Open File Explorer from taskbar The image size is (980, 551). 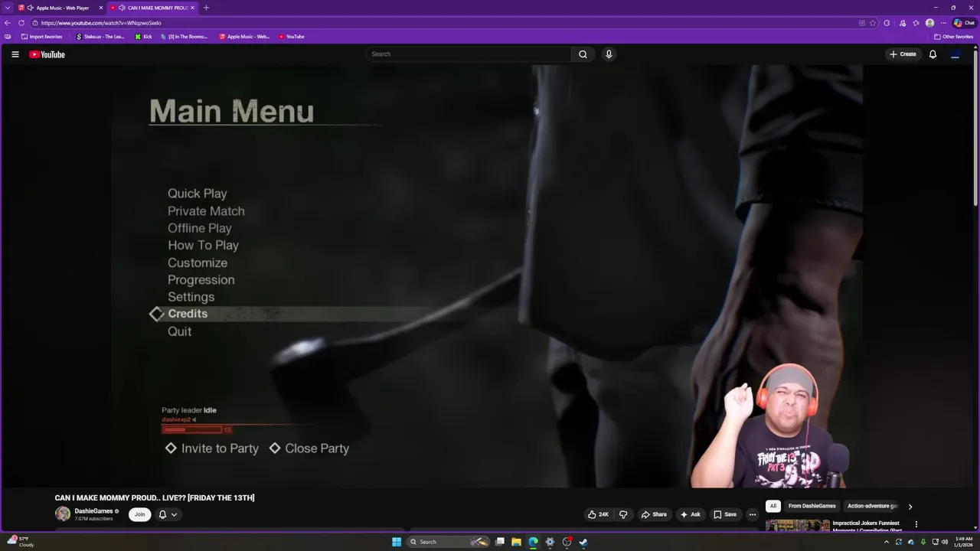click(516, 542)
